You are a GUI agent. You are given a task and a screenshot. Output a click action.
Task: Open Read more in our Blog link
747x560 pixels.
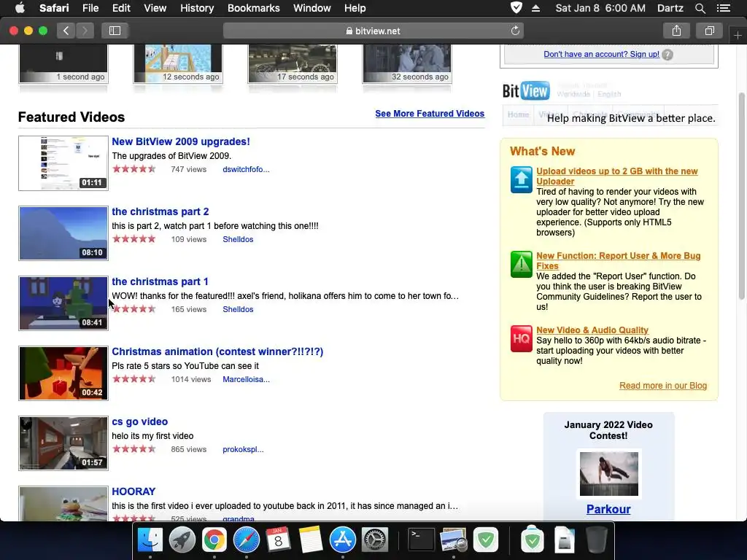[x=662, y=386]
